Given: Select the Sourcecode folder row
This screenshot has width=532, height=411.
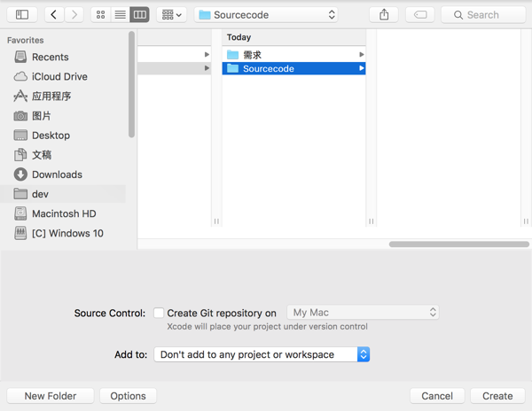Looking at the screenshot, I should click(293, 68).
